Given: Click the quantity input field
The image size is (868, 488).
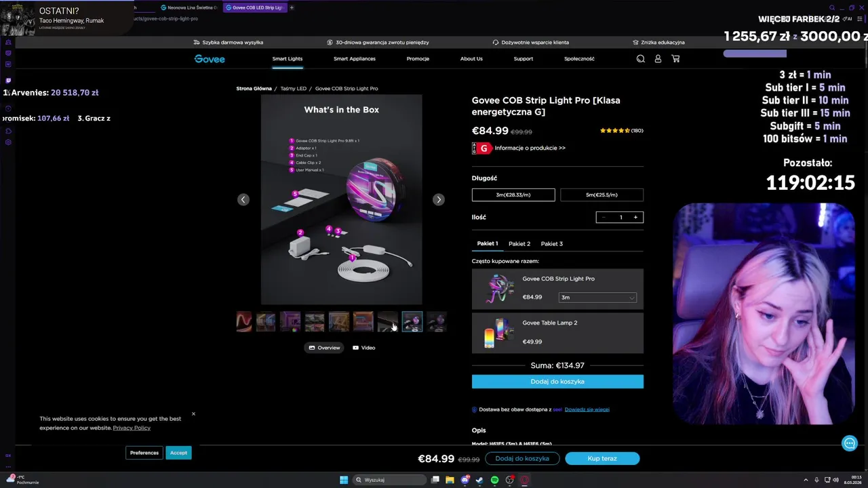Looking at the screenshot, I should 620,217.
